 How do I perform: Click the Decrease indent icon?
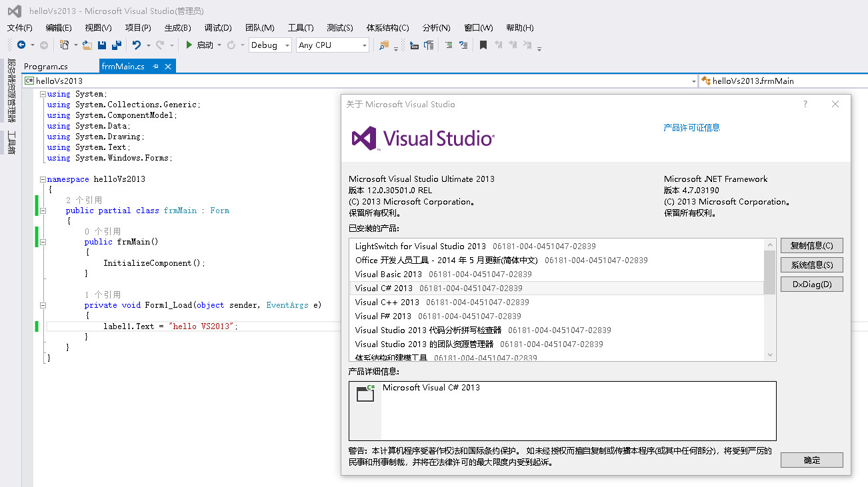point(414,45)
